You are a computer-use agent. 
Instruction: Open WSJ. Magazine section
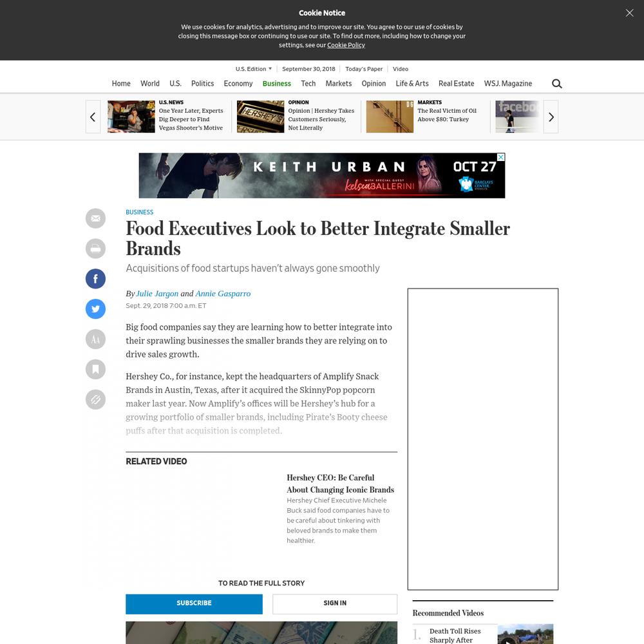tap(508, 83)
